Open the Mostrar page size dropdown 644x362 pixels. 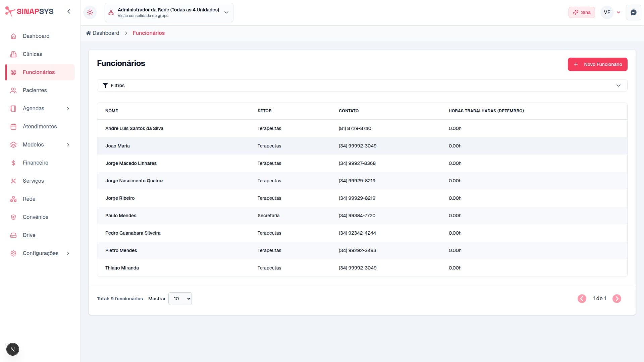pos(180,299)
